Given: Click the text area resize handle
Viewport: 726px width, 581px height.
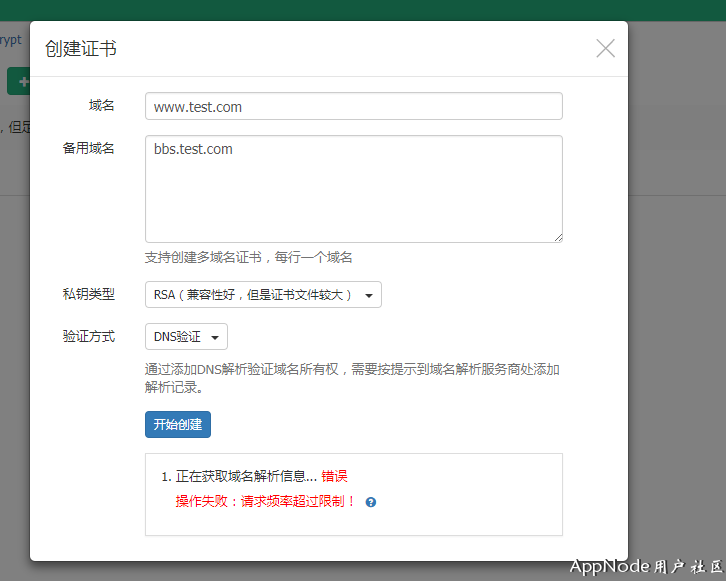Looking at the screenshot, I should click(x=557, y=236).
